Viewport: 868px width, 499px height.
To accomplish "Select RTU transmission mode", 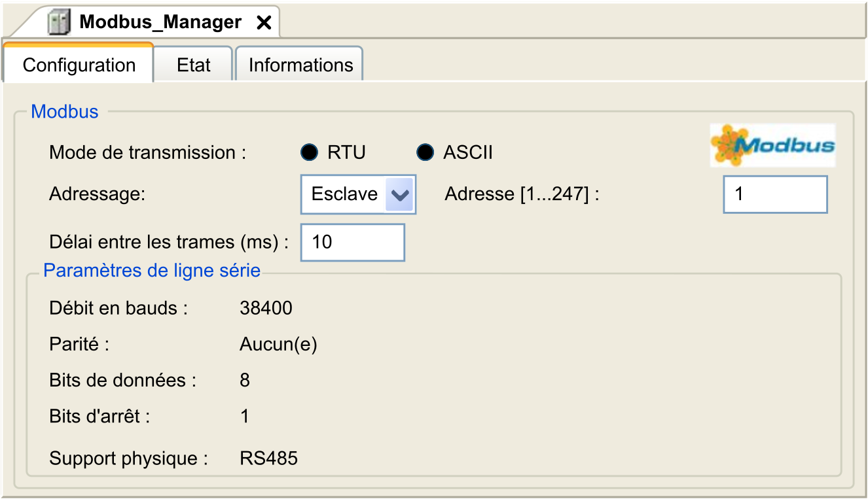I will point(308,152).
